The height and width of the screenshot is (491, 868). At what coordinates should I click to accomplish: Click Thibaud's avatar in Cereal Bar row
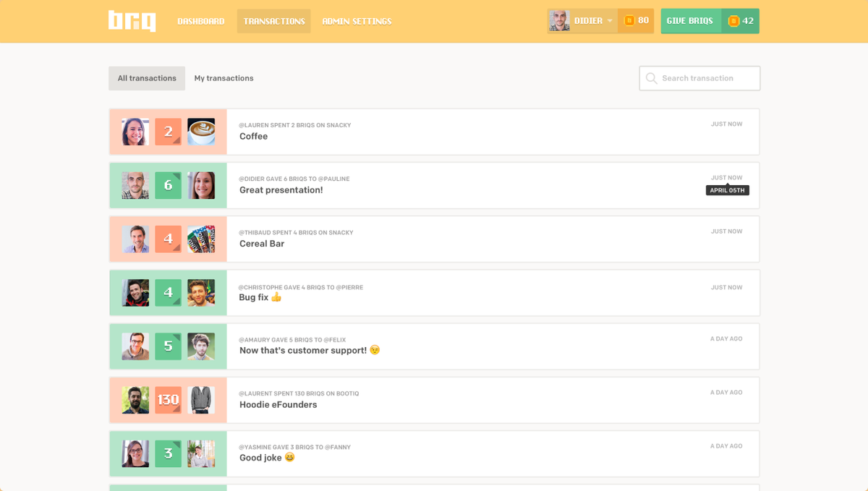click(135, 239)
